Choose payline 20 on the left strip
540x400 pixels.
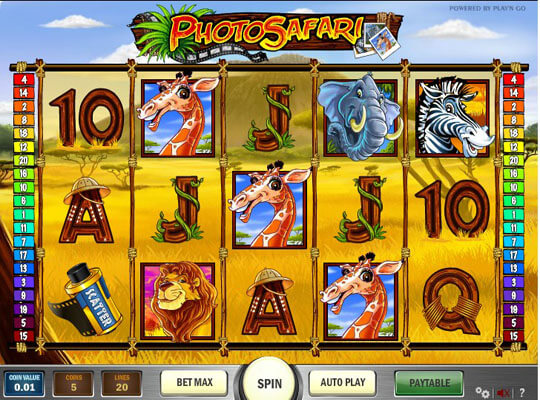click(x=24, y=160)
